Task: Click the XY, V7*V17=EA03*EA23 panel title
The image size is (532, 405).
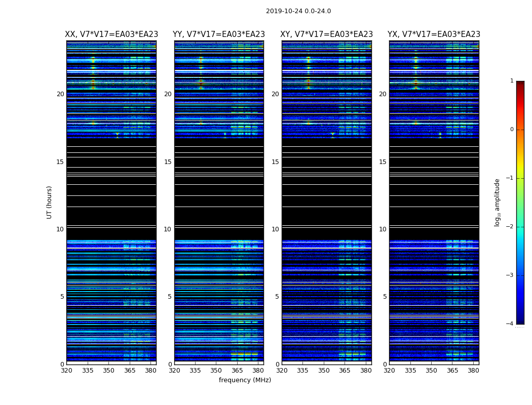Action: pos(326,34)
